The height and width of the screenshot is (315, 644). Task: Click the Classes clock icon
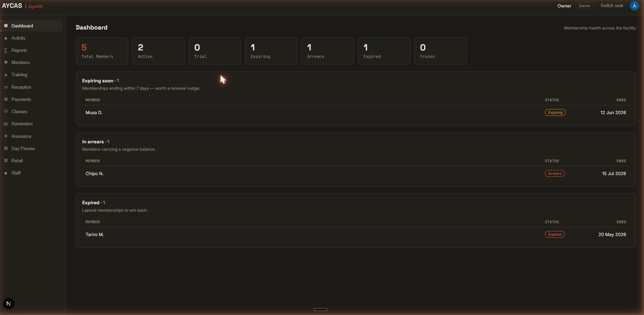click(x=6, y=111)
